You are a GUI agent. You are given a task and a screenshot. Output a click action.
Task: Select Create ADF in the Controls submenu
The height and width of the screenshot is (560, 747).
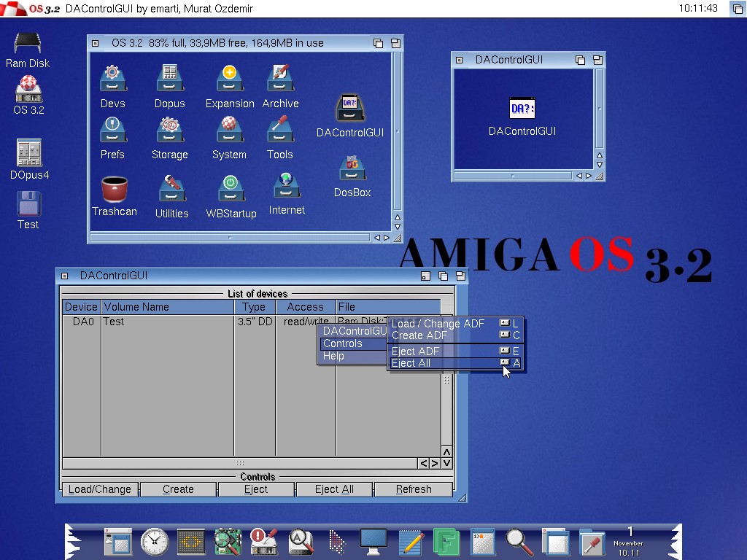419,335
